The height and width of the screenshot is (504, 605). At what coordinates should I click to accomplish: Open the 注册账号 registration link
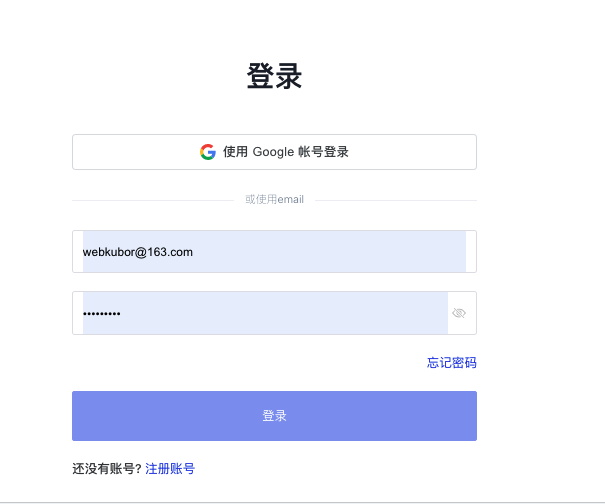coord(170,468)
